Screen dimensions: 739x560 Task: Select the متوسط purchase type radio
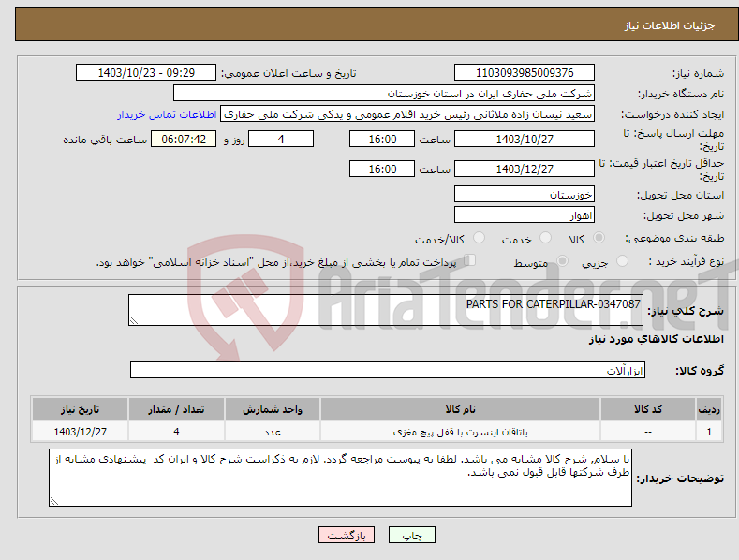pyautogui.click(x=562, y=260)
